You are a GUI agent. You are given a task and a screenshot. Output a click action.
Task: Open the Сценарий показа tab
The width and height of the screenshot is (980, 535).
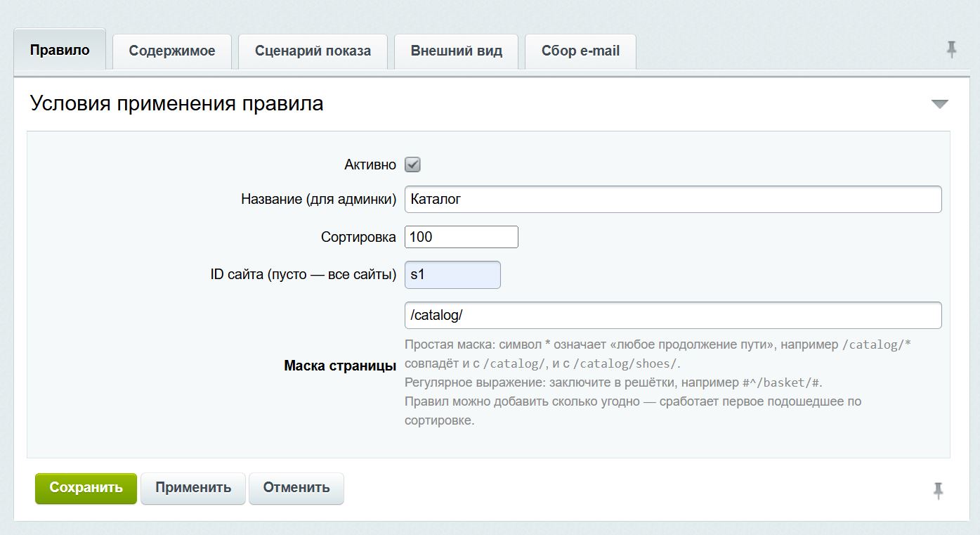[313, 51]
